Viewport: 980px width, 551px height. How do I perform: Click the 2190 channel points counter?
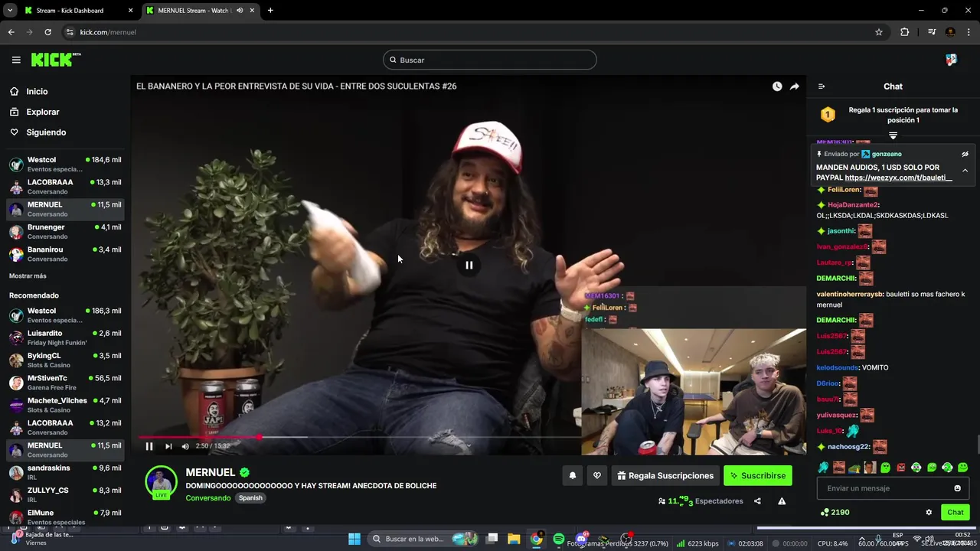tap(835, 513)
